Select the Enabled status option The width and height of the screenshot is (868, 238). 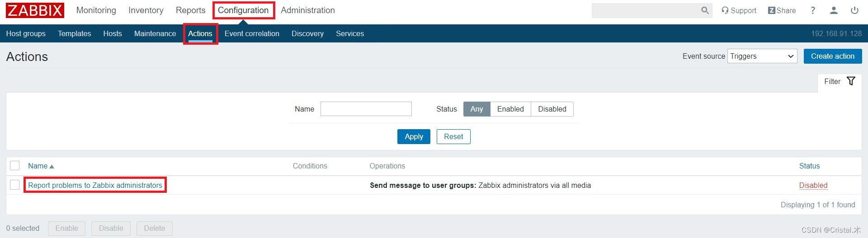(510, 109)
